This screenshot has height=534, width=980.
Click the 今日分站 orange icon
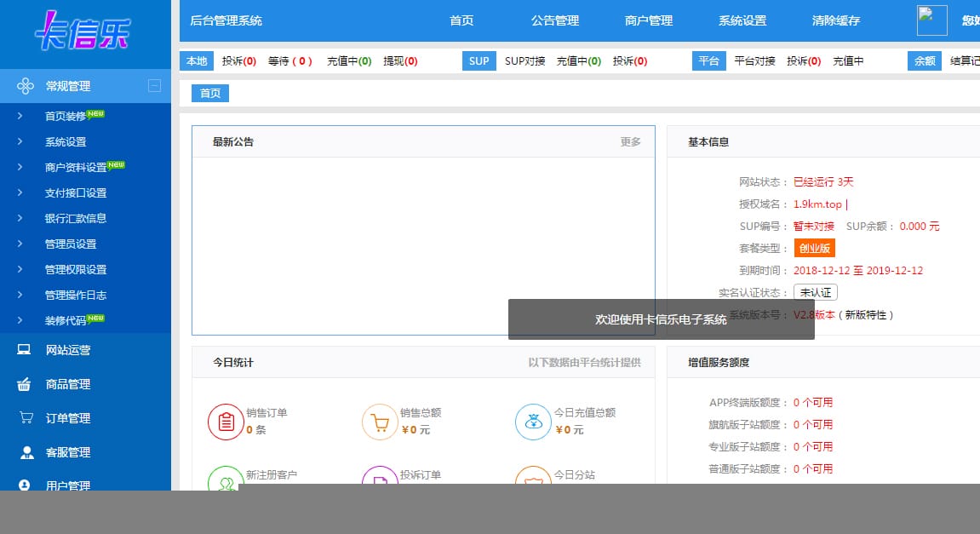533,479
